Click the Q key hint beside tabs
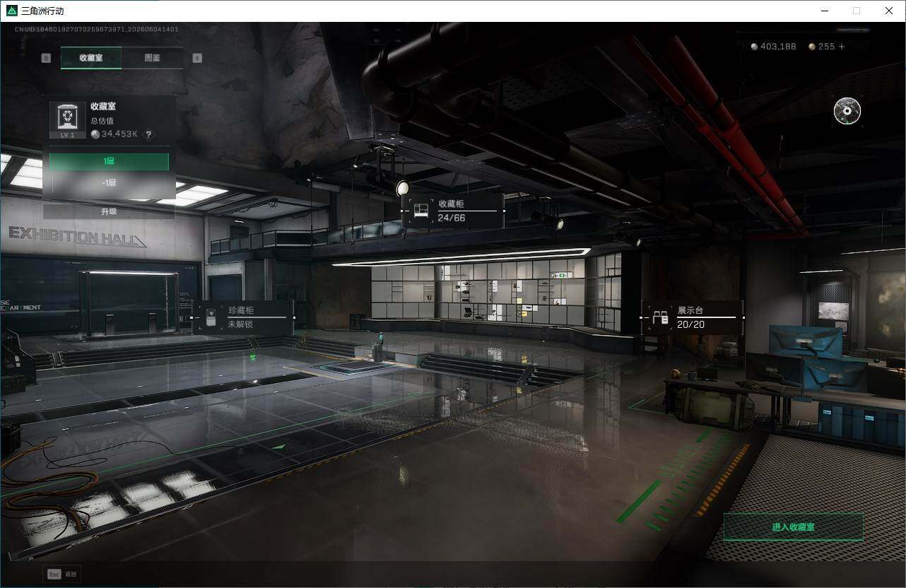 tap(46, 58)
